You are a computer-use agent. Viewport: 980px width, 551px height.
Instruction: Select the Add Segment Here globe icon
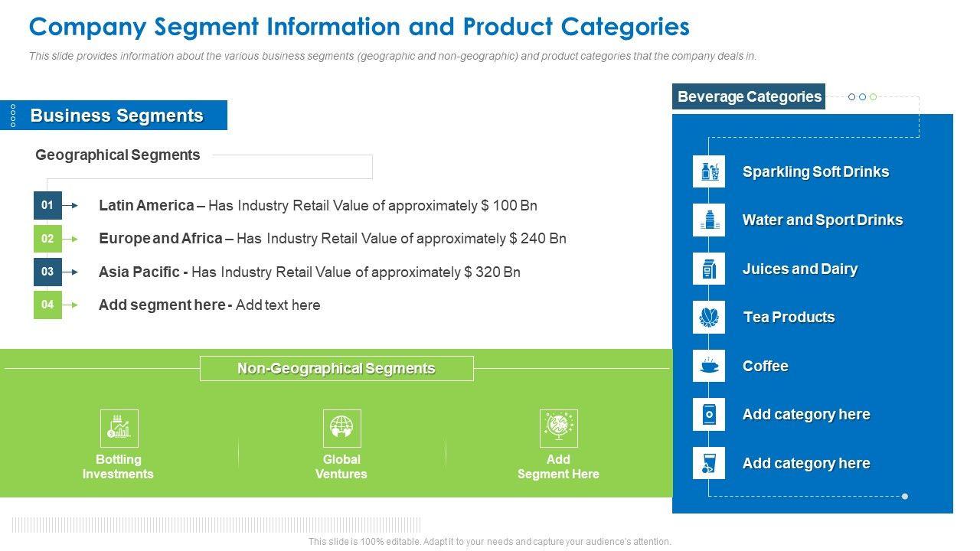pyautogui.click(x=558, y=428)
